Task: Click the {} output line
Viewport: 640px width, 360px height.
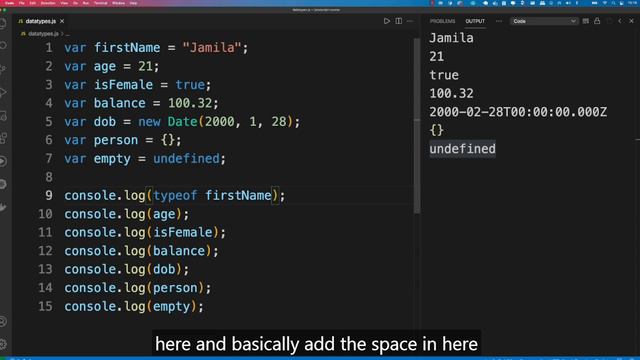Action: point(436,130)
